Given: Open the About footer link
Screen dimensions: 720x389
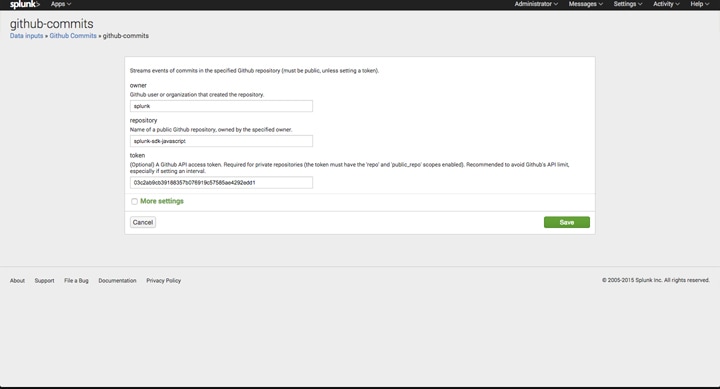Looking at the screenshot, I should pyautogui.click(x=17, y=281).
